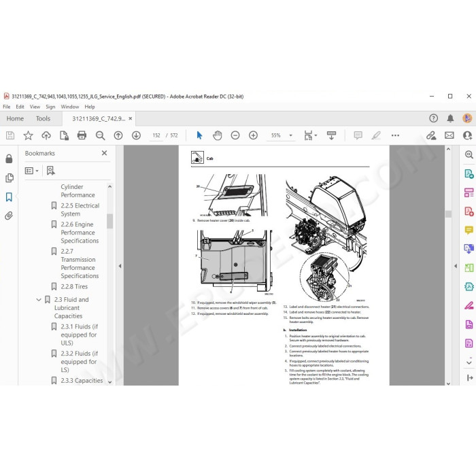This screenshot has height=476, width=476.
Task: Open the Attachments paperclip panel
Action: (9, 216)
